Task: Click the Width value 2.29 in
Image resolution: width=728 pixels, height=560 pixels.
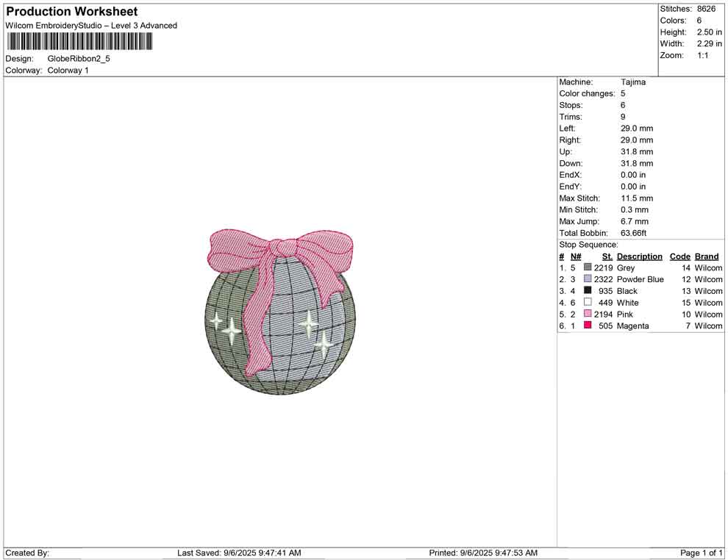Action: [709, 43]
